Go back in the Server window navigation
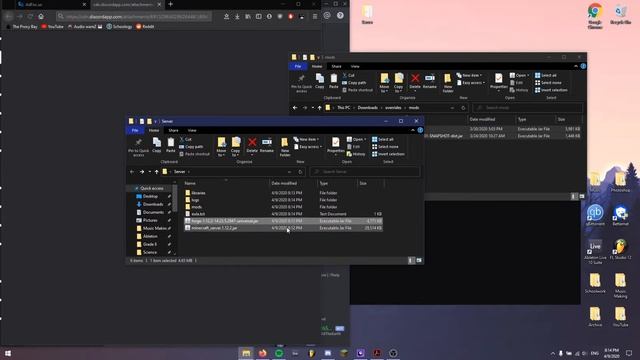 pyautogui.click(x=132, y=172)
